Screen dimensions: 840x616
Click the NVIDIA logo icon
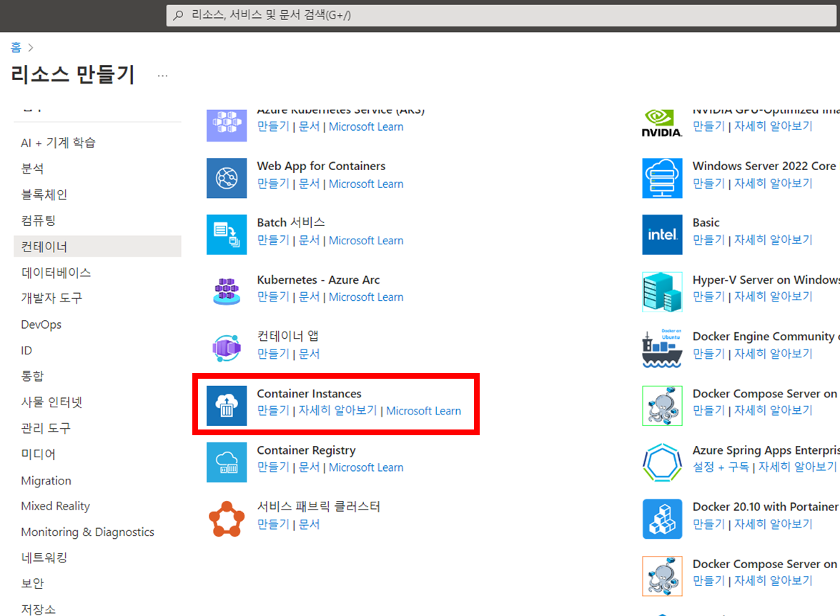(662, 124)
